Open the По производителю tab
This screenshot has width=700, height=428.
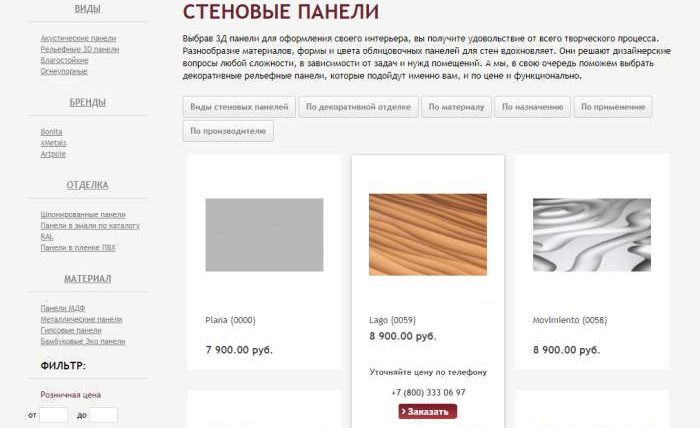click(x=228, y=131)
